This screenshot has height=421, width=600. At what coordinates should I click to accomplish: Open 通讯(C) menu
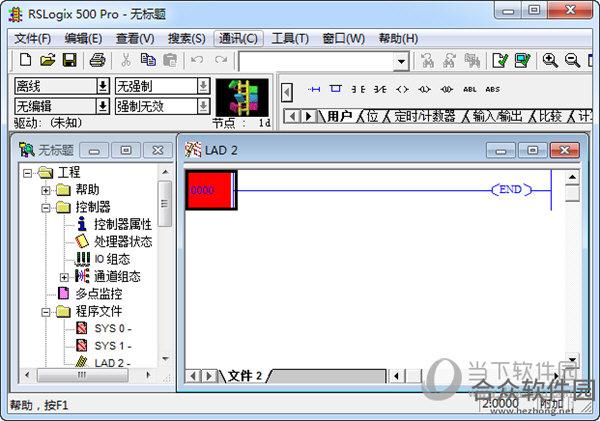tap(238, 39)
